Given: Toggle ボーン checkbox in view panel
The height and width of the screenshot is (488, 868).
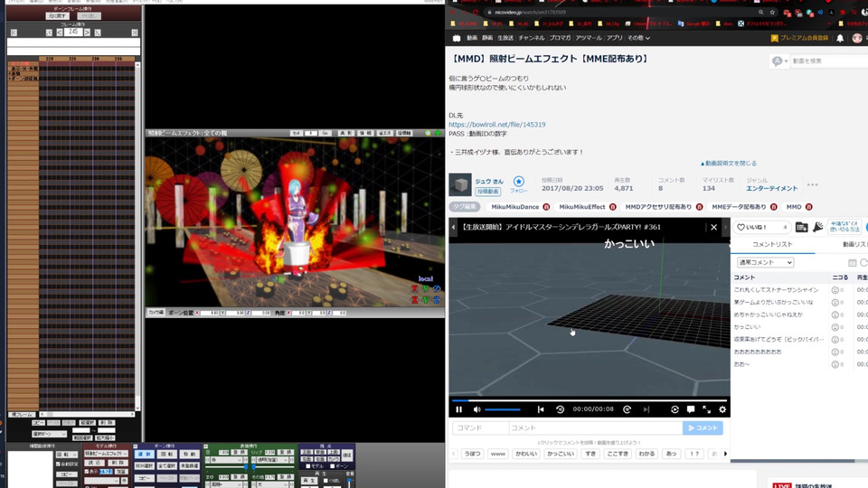Looking at the screenshot, I should (x=332, y=466).
